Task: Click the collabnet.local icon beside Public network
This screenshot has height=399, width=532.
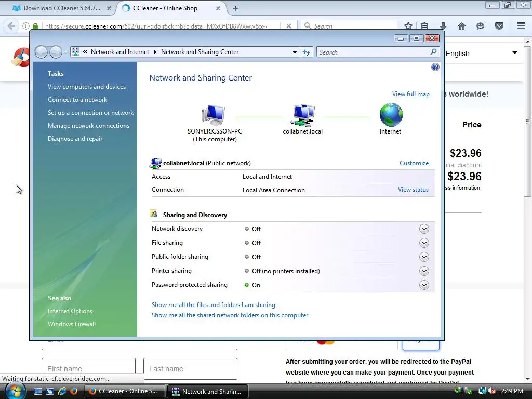Action: click(x=155, y=163)
